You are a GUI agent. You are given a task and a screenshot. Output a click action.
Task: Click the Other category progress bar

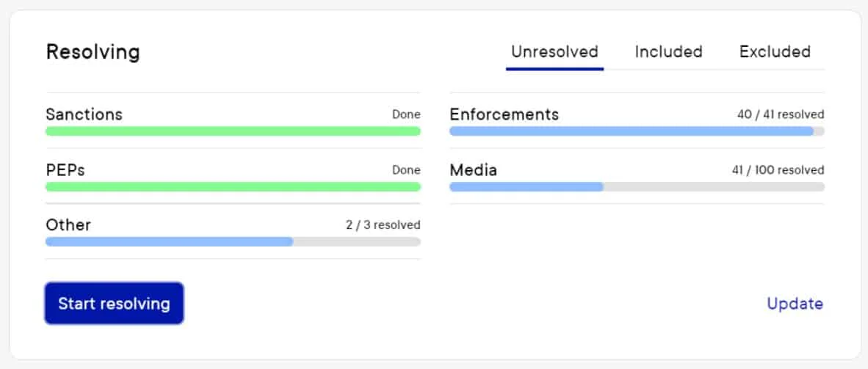[233, 241]
